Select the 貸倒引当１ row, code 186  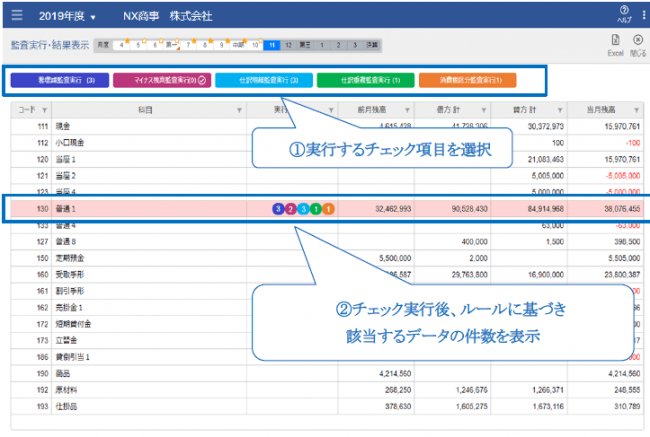click(327, 357)
